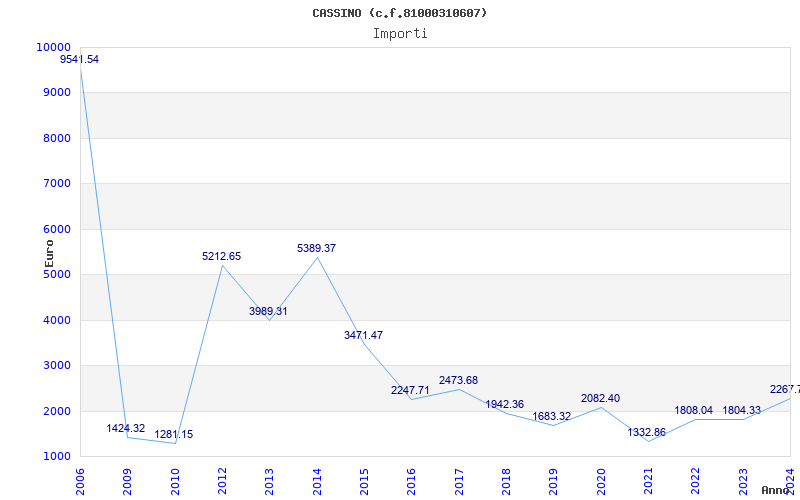Click x-axis year 2019
The width and height of the screenshot is (800, 500).
(554, 482)
